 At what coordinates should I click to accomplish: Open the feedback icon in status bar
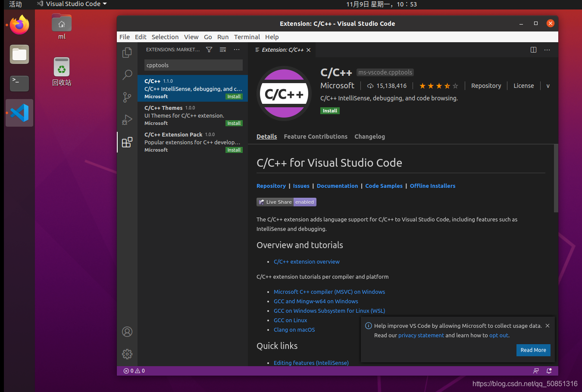tap(536, 371)
